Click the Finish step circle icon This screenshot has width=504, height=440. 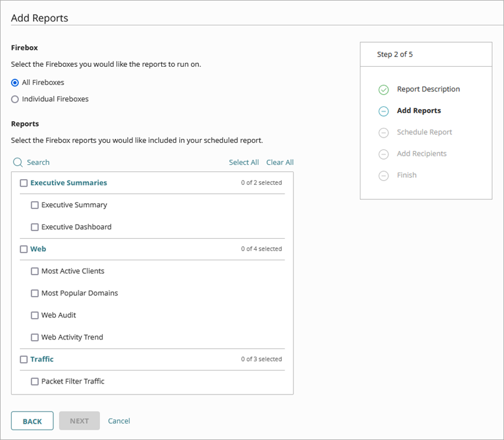coord(383,175)
